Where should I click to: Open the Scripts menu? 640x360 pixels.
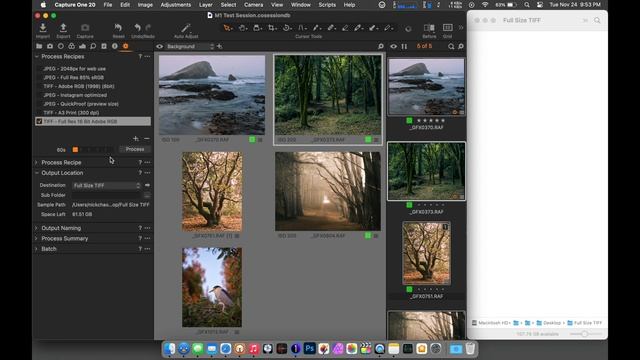click(327, 5)
